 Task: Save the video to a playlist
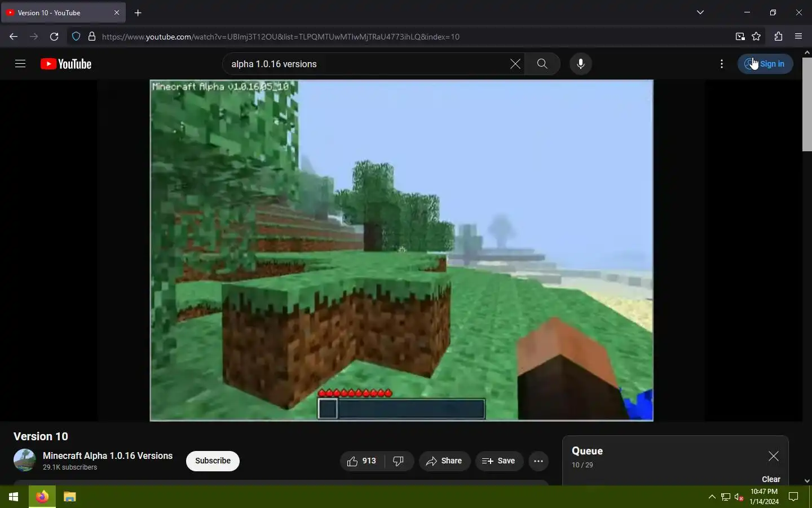point(499,461)
